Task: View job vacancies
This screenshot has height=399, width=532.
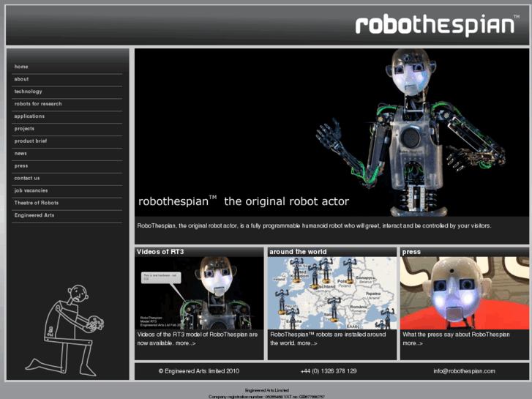Action: 31,190
